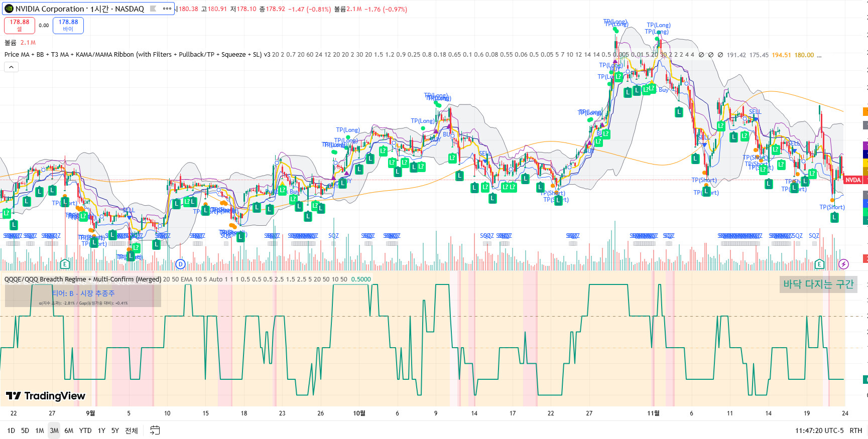Click the red NVDA price label on the price axis
Screen dimensions: 868x439
[x=853, y=180]
